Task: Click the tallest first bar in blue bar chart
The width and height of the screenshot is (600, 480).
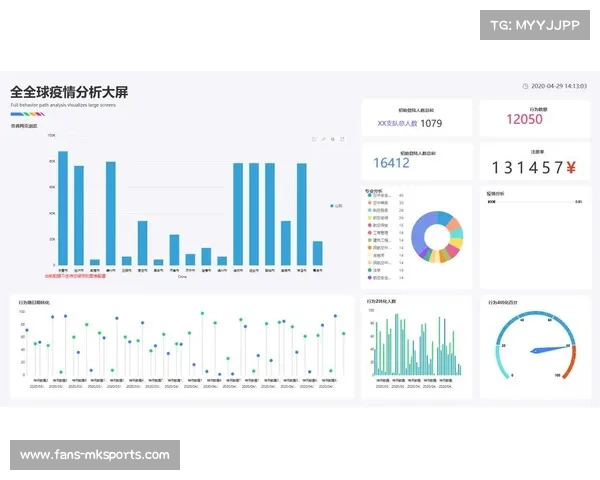Action: click(x=63, y=208)
